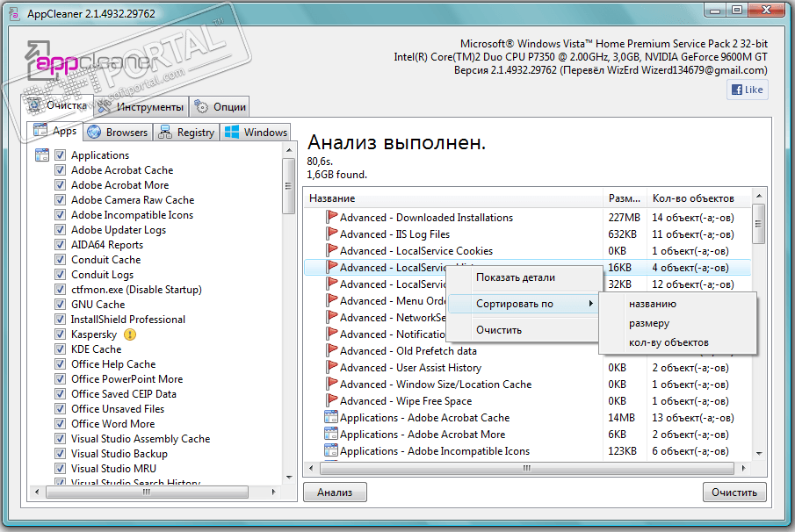795x532 pixels.
Task: Expand the Сортировать по submenu arrow
Action: [x=590, y=304]
